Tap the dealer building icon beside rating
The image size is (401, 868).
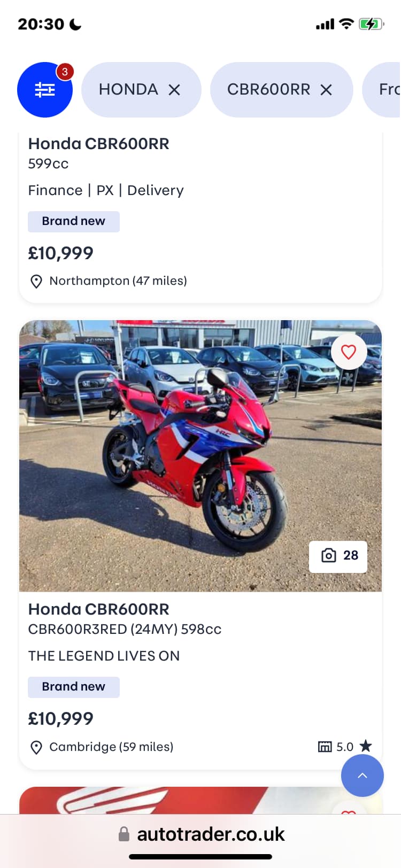(x=325, y=747)
